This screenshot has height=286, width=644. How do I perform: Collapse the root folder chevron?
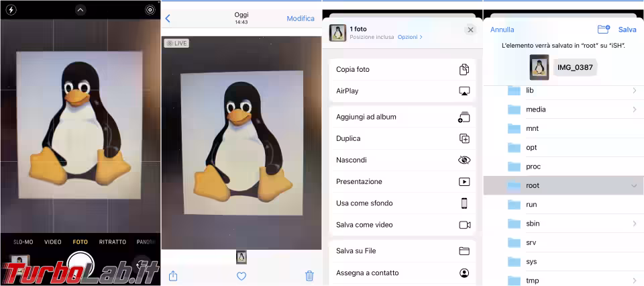634,186
